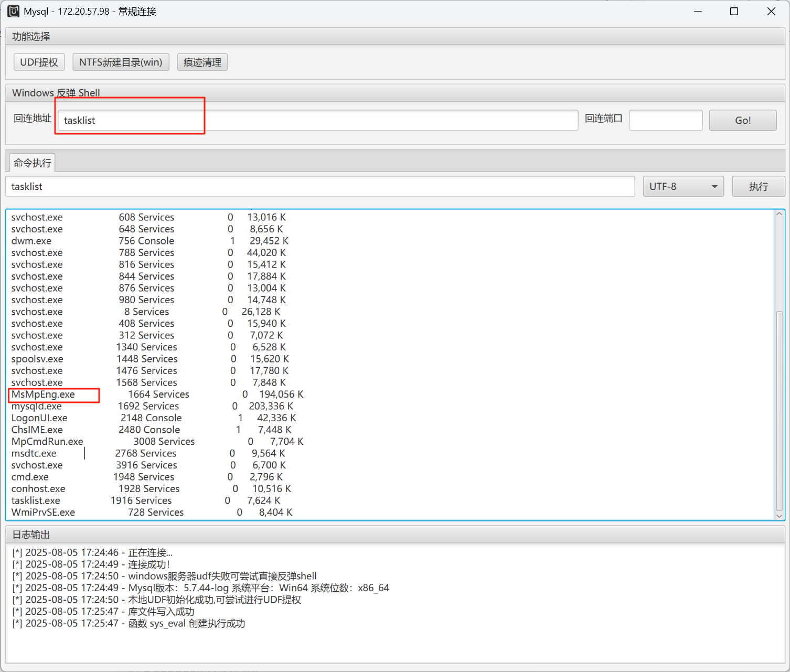Click the 痕迹清理 button

(202, 62)
